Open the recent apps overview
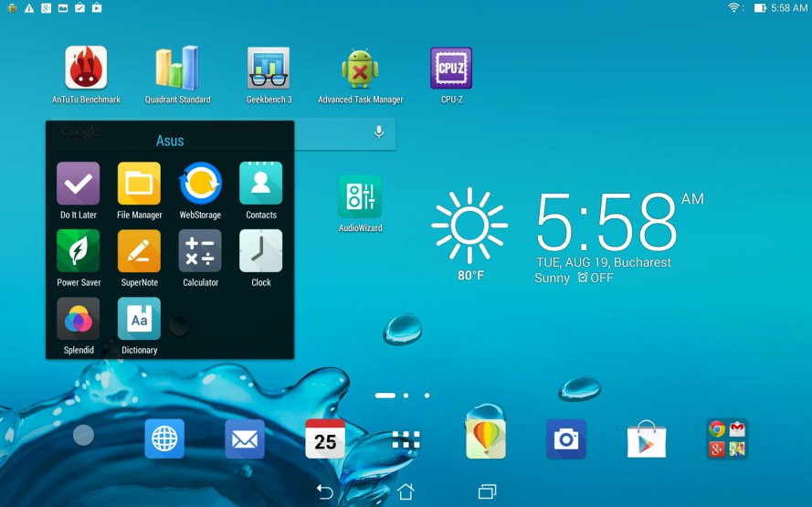 click(x=487, y=491)
